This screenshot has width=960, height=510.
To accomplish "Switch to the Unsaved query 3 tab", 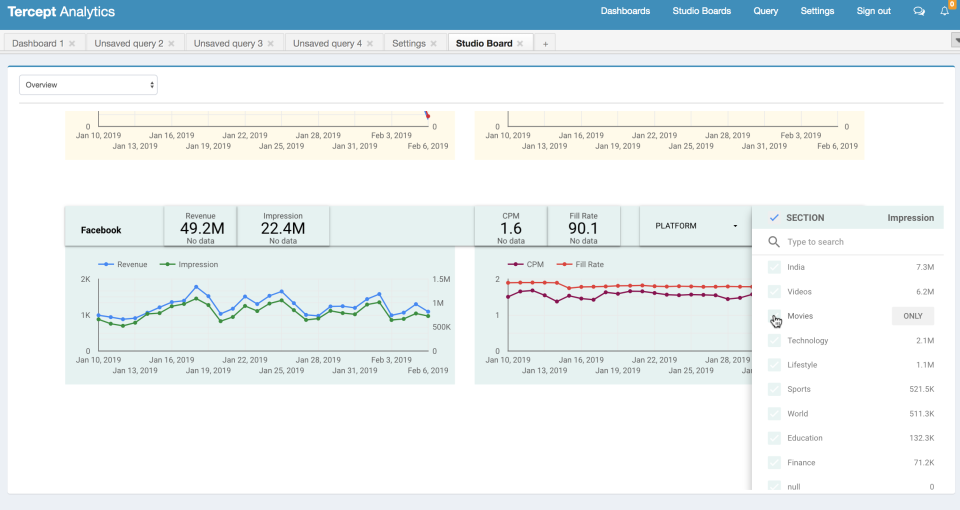I will pos(228,43).
